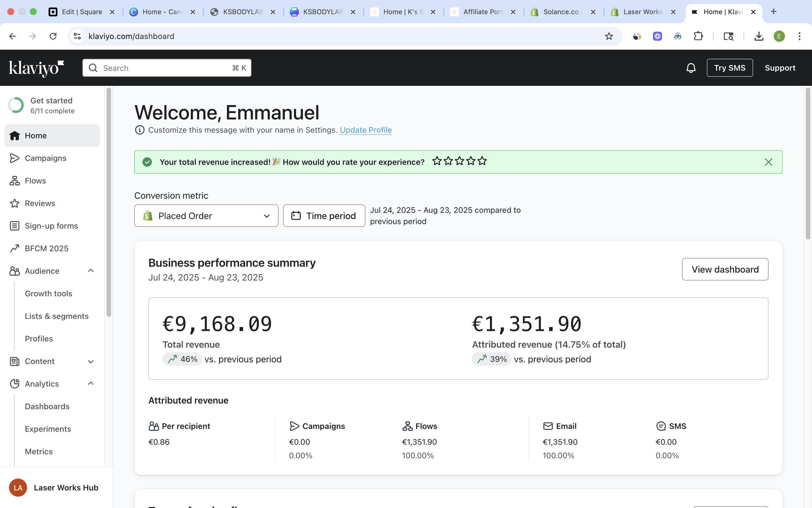
Task: Switch to Laser Works browser tab
Action: tap(642, 12)
